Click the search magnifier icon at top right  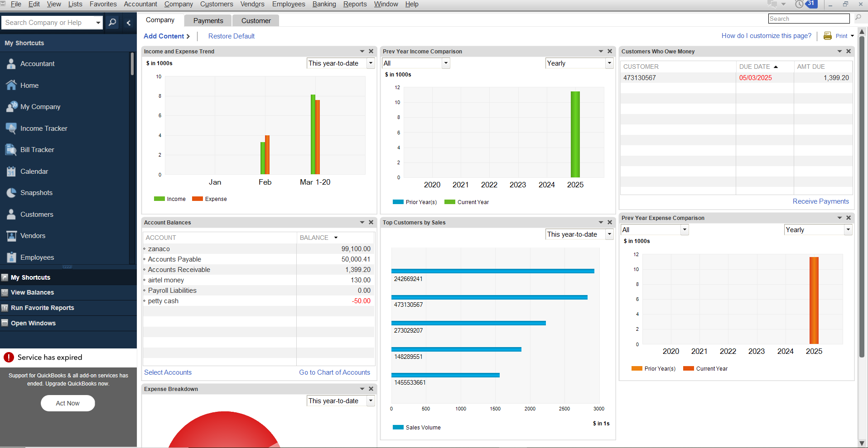click(x=858, y=18)
